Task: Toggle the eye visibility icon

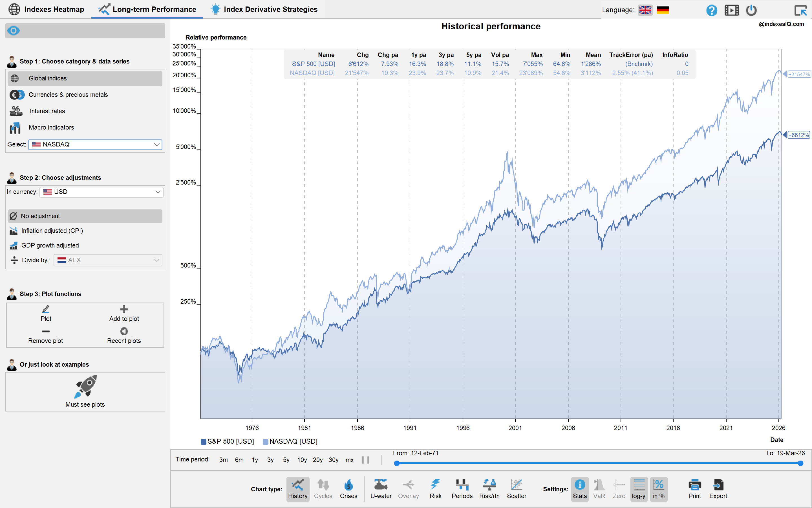Action: tap(14, 30)
